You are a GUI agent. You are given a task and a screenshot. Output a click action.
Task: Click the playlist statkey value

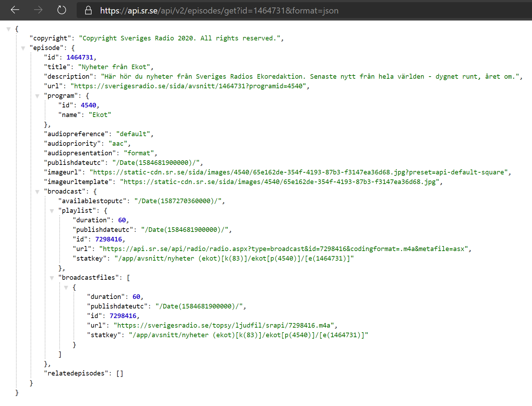[x=234, y=258]
